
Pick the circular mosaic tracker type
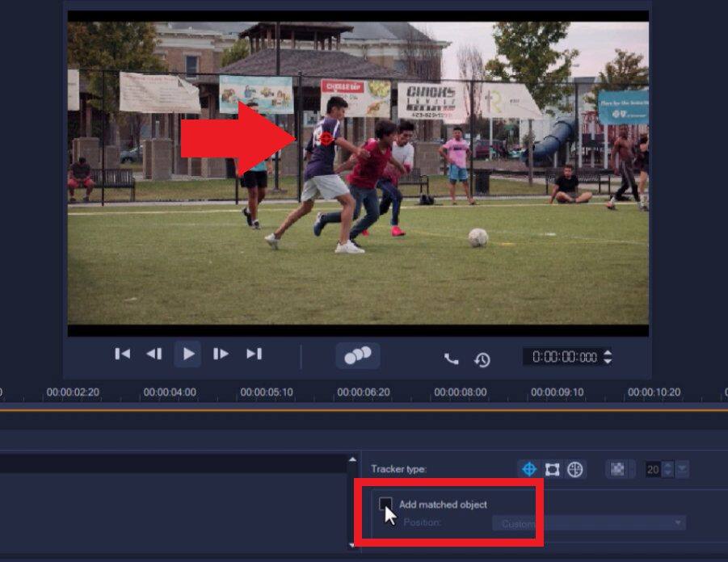(574, 468)
